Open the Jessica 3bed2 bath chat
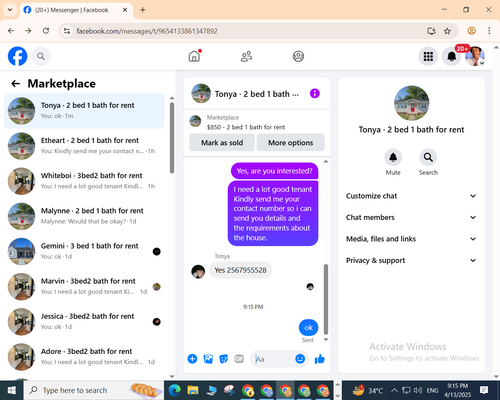 coord(84,322)
